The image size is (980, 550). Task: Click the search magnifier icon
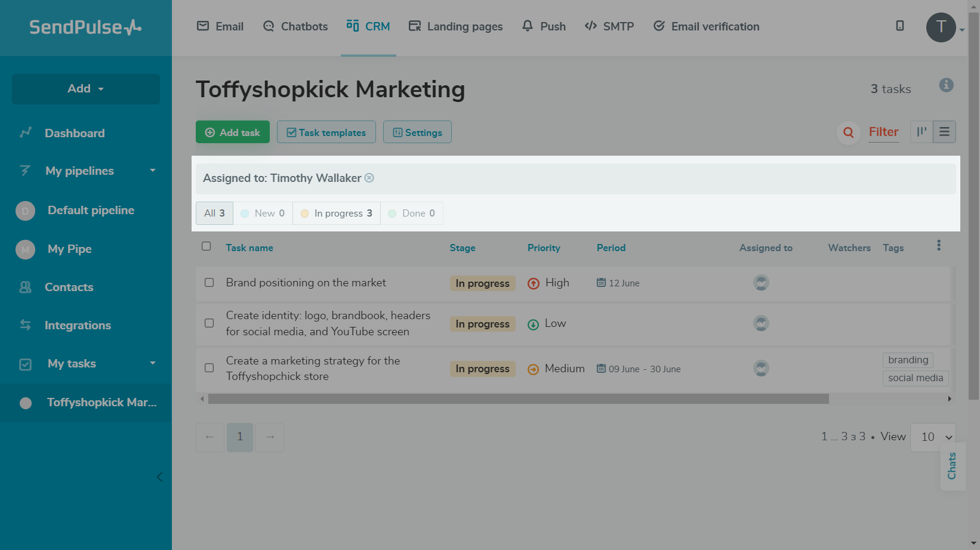[848, 132]
